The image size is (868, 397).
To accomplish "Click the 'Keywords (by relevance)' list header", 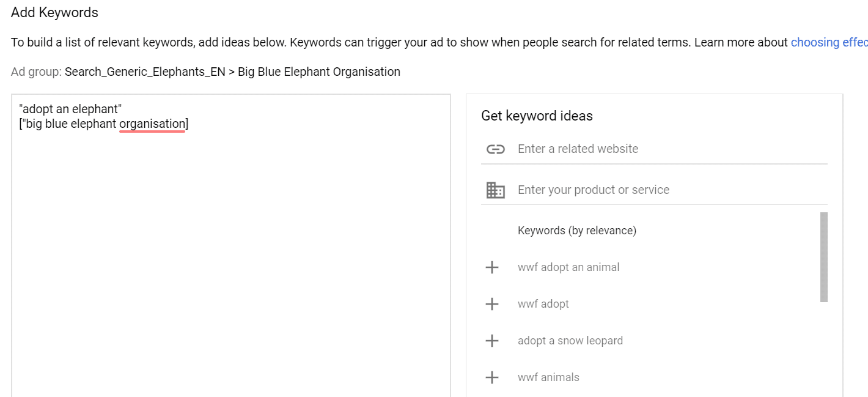I will click(x=576, y=231).
